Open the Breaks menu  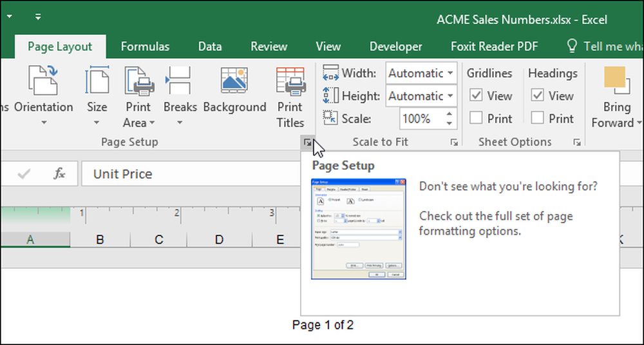pyautogui.click(x=180, y=96)
